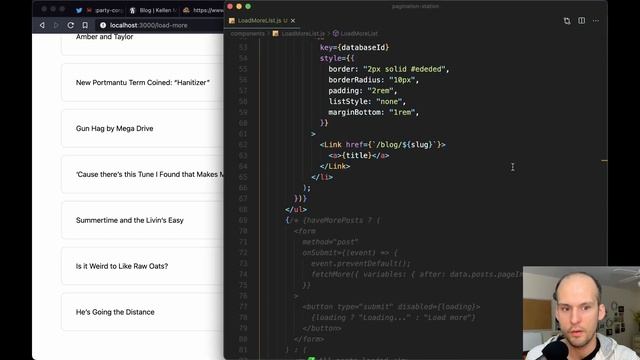Click the webcam video overlay
This screenshot has width=640, height=360.
[581, 313]
